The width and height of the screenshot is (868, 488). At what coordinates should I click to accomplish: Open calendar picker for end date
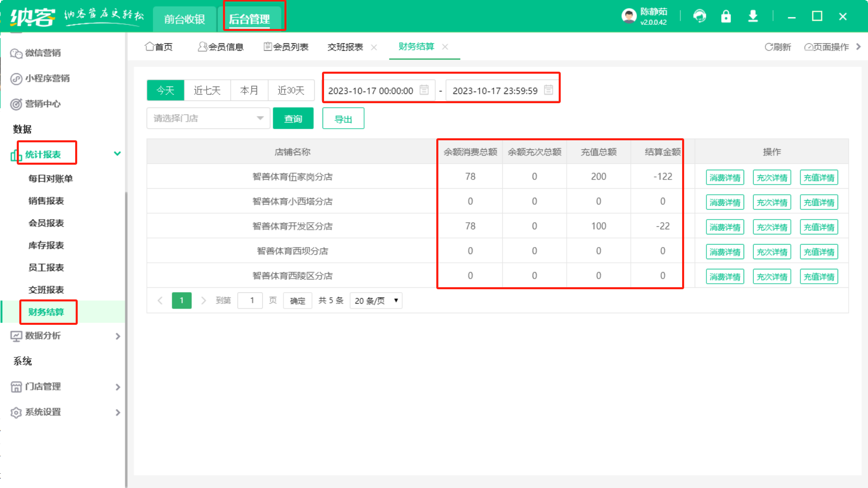click(548, 90)
